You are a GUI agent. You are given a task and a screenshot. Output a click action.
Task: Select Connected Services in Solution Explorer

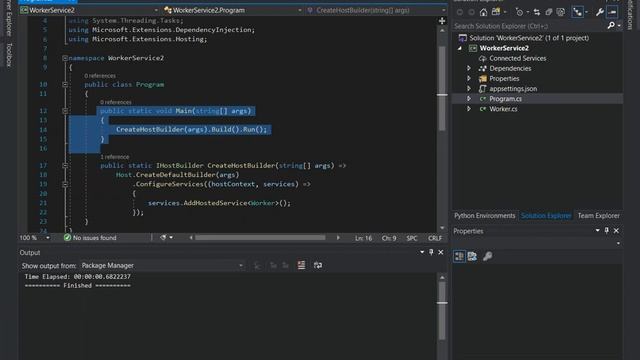[518, 58]
